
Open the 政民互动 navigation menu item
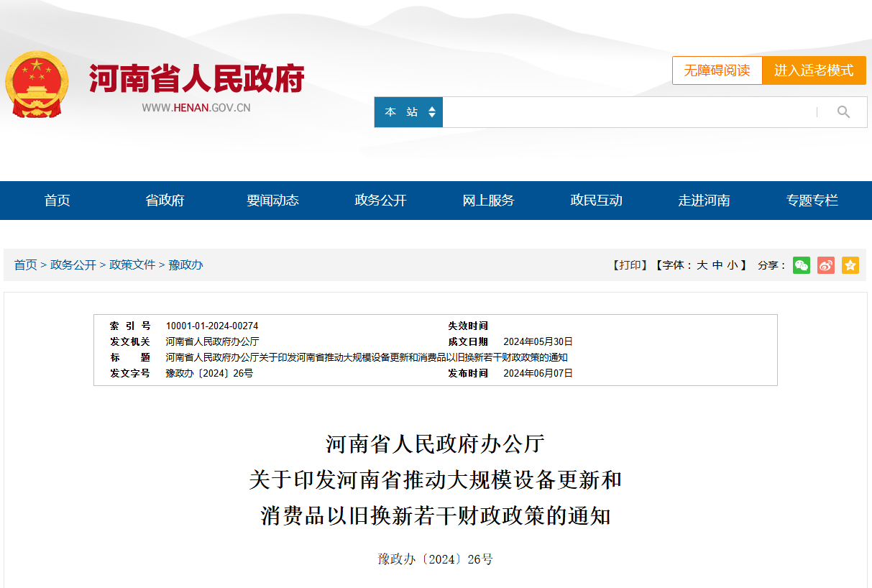[x=597, y=201]
